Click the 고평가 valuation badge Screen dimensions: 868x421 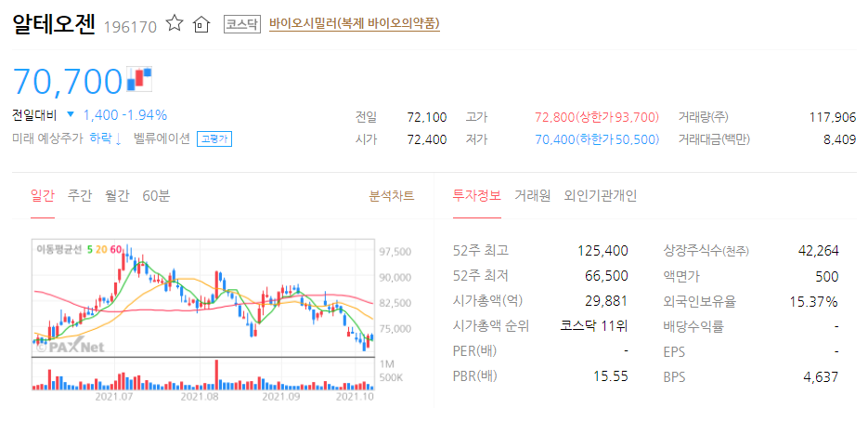click(214, 138)
